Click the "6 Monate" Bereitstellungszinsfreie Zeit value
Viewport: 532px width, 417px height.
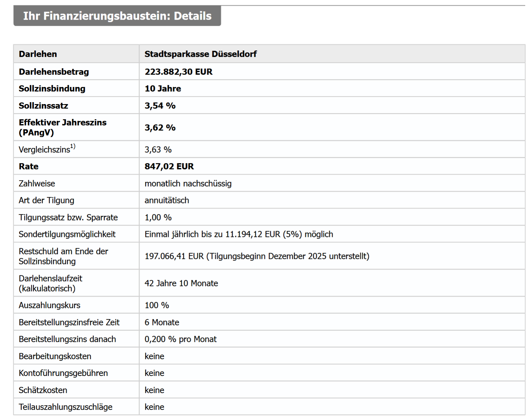pos(162,322)
